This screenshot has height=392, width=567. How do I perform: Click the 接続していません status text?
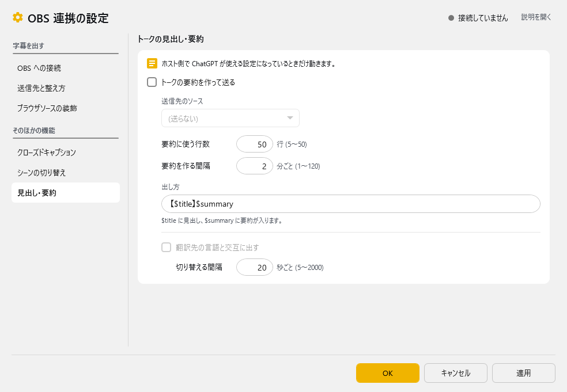(483, 18)
